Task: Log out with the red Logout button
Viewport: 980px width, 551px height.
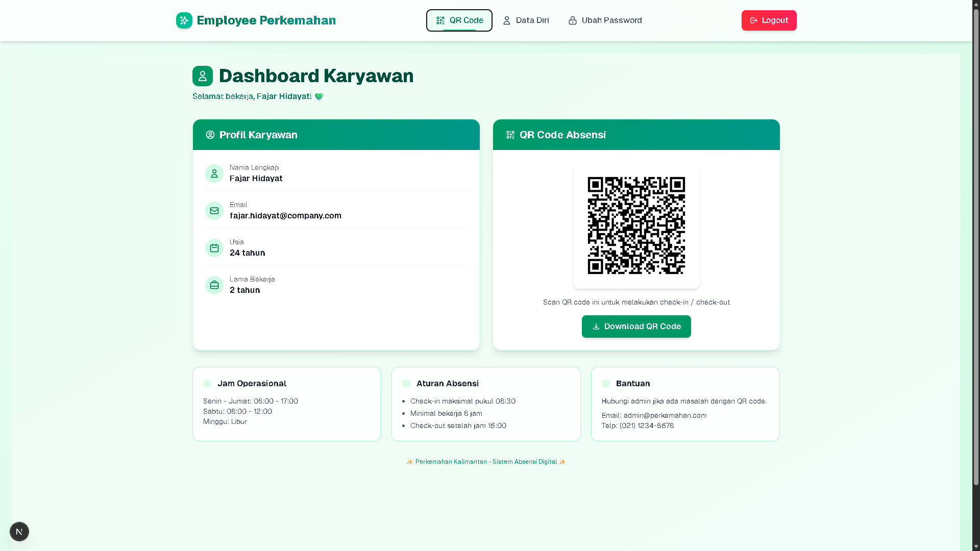Action: pyautogui.click(x=769, y=20)
